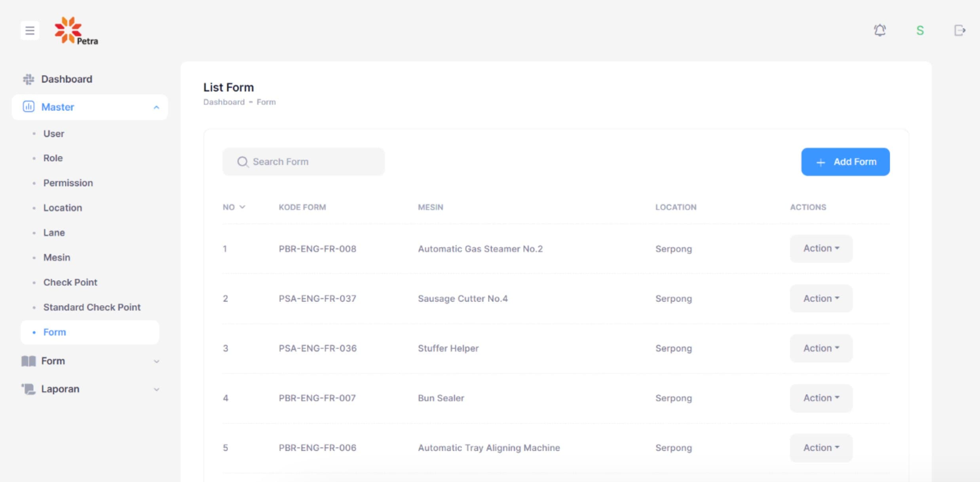Open Action dropdown for Sausage Cutter No.4

coord(821,298)
